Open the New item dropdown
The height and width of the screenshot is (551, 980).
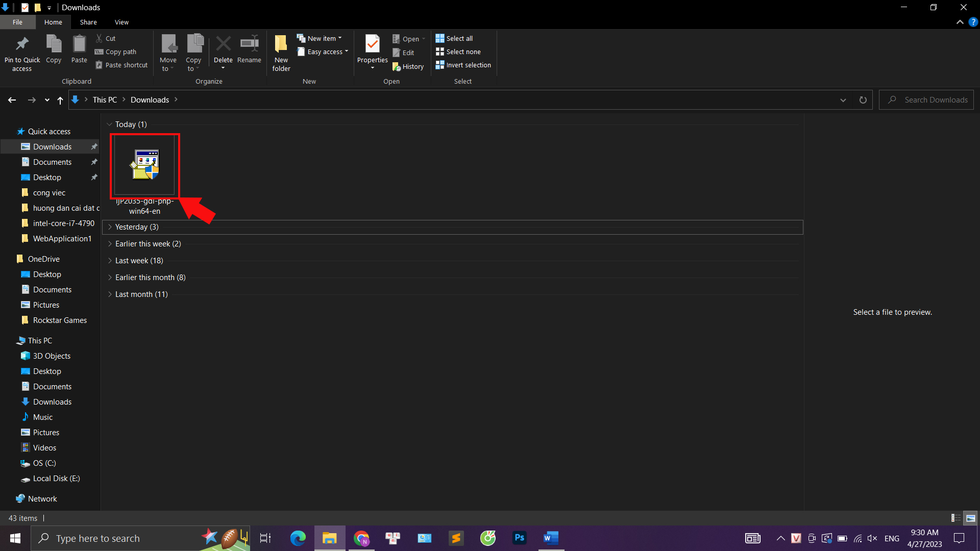[320, 38]
